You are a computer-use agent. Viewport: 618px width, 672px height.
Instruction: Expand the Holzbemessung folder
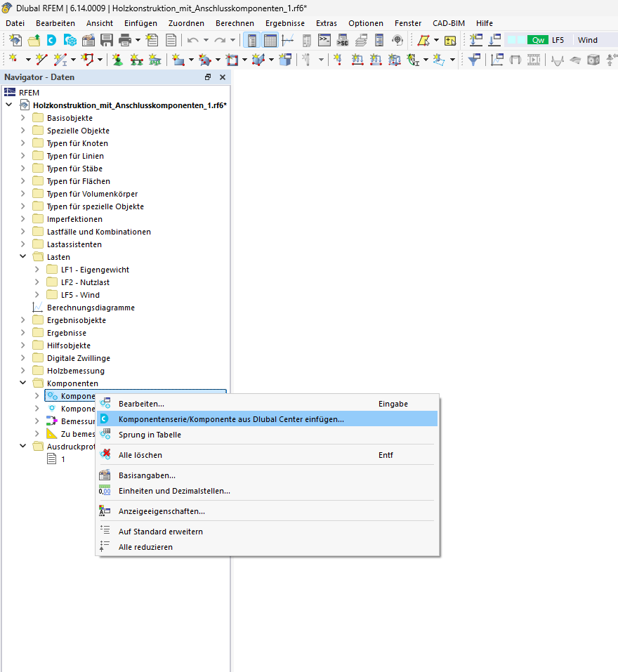coord(23,370)
